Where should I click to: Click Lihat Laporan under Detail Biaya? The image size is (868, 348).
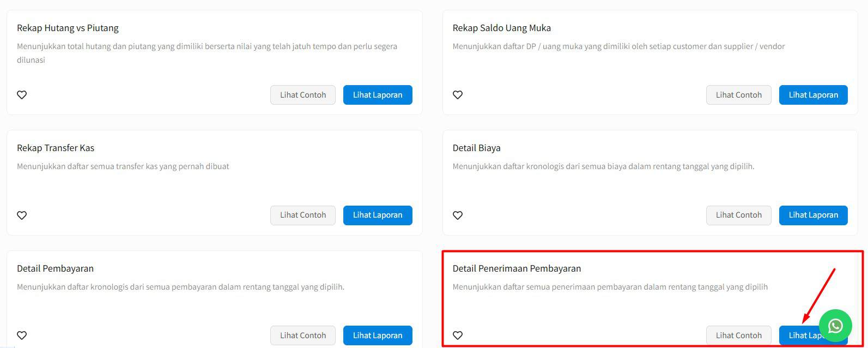coord(813,215)
